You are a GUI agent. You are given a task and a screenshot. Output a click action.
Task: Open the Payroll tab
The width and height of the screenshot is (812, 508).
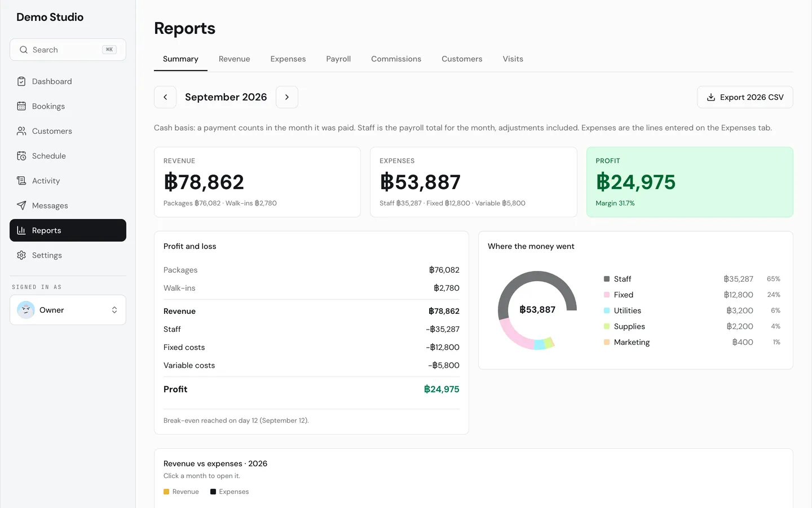coord(338,59)
